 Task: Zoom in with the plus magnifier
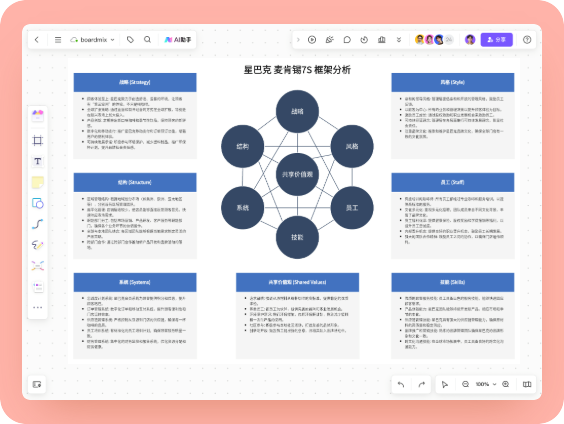(506, 384)
